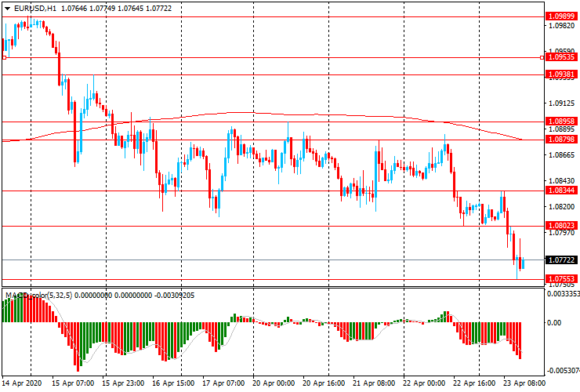The width and height of the screenshot is (580, 392).
Task: Click the 1.07970 price scale value
Action: 562,233
